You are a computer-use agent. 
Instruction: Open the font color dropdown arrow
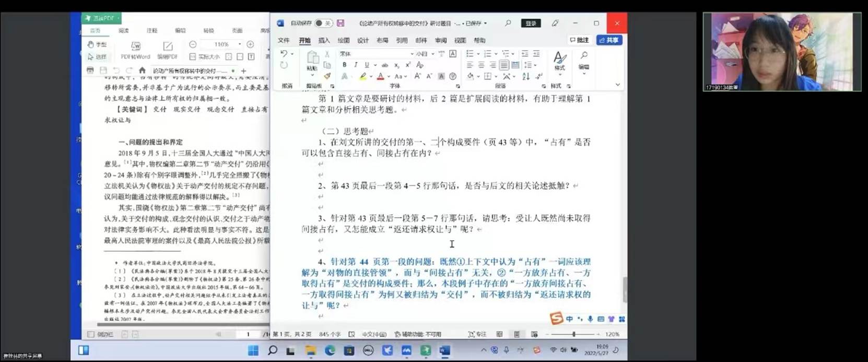pos(389,77)
